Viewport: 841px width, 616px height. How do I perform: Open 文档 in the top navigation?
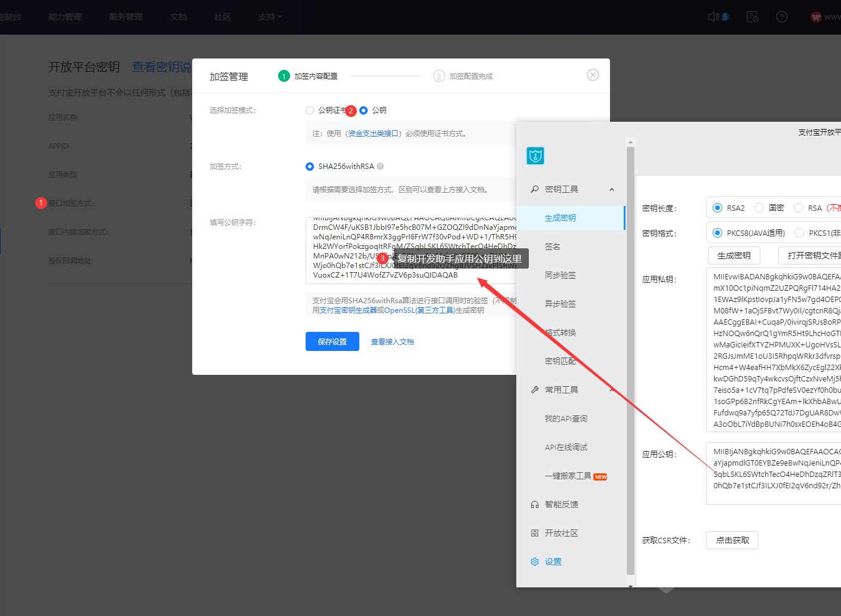178,17
